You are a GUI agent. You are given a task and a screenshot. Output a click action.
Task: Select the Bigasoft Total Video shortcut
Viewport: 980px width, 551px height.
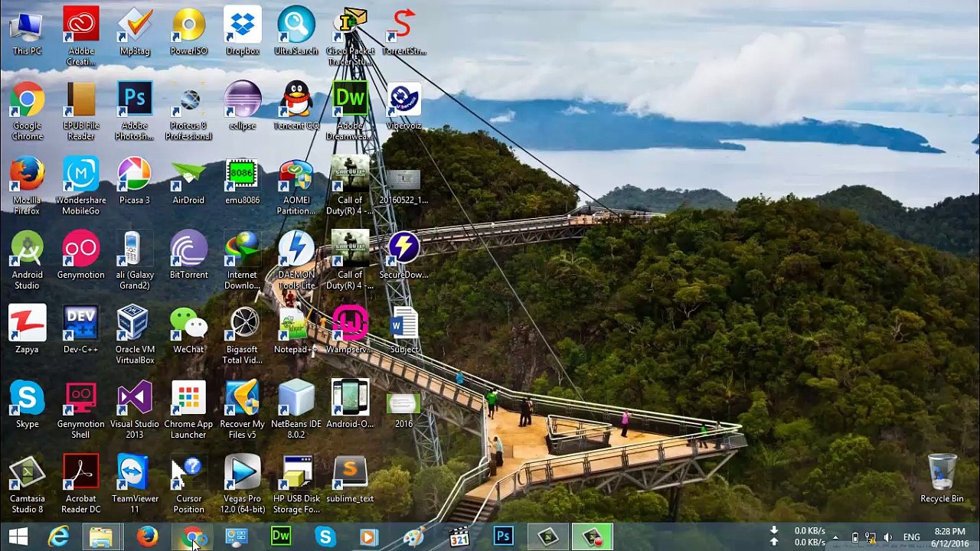point(242,335)
